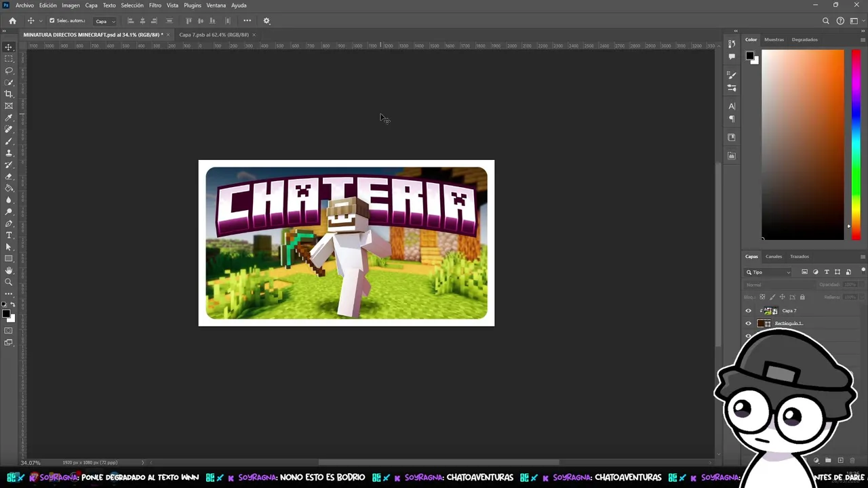Screen dimensions: 868x488
Task: Open the Move tool preset picker arrow
Action: point(41,21)
